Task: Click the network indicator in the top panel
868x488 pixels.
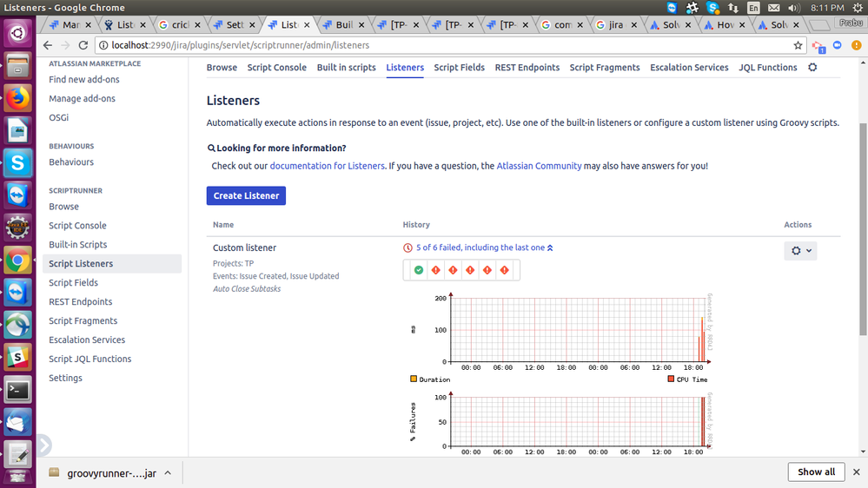Action: [733, 8]
